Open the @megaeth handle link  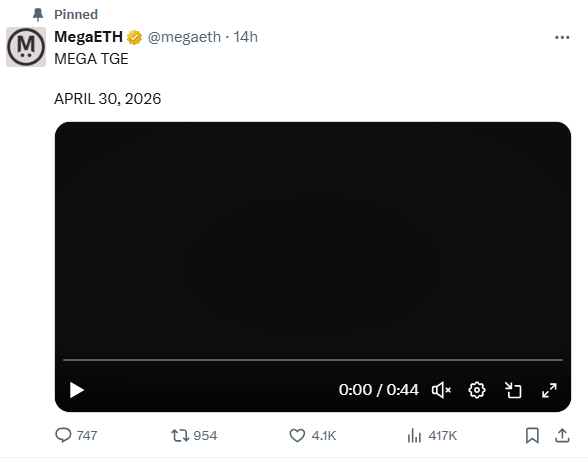pyautogui.click(x=184, y=37)
